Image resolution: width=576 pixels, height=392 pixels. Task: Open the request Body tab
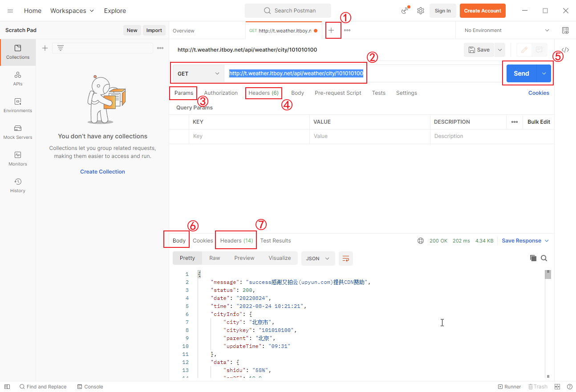297,93
